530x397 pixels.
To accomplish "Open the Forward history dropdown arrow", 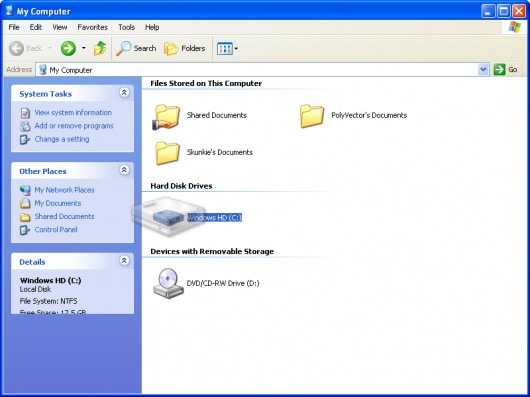I will coord(83,49).
